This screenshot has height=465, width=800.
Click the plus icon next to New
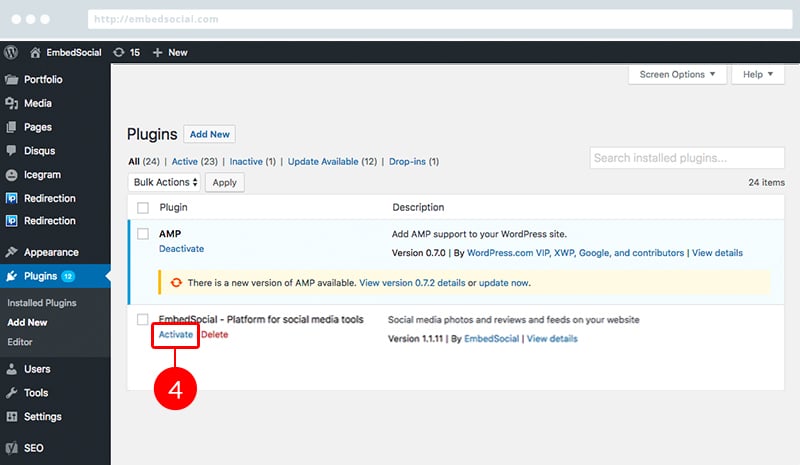[157, 53]
